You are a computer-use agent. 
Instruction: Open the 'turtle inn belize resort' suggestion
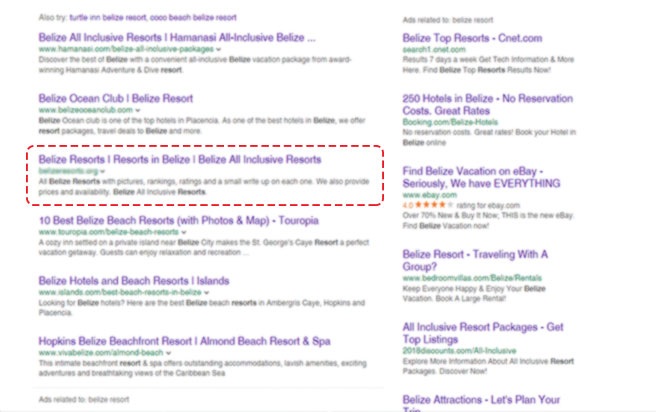coord(108,18)
